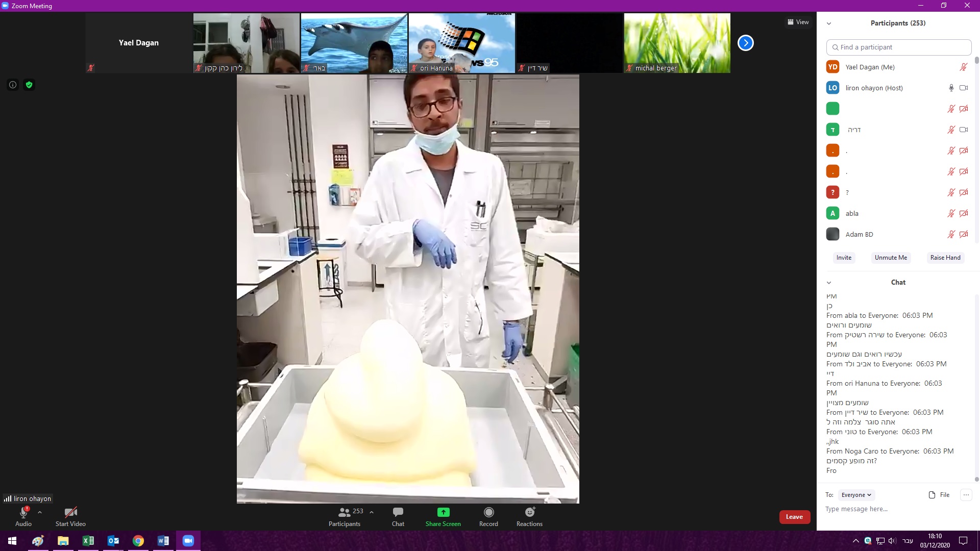This screenshot has width=980, height=551.
Task: Open the Everyone recipient dropdown in chat
Action: pyautogui.click(x=856, y=495)
